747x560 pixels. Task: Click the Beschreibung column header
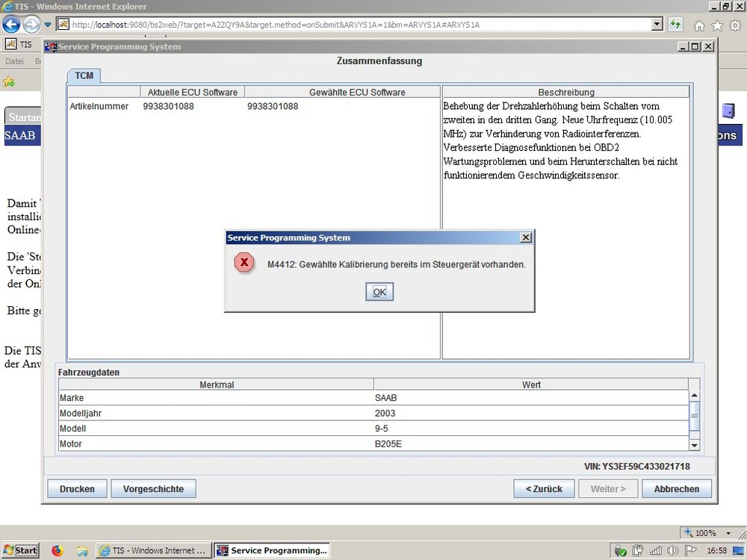click(x=566, y=93)
